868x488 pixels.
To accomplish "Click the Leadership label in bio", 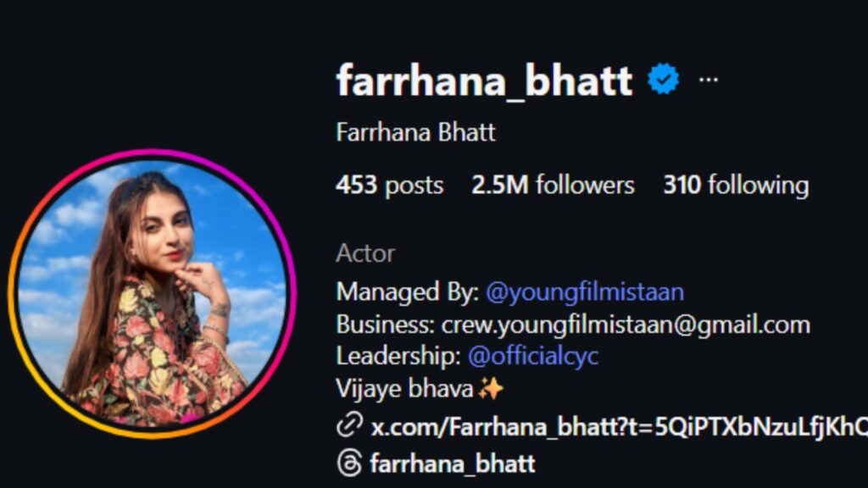I will 398,356.
